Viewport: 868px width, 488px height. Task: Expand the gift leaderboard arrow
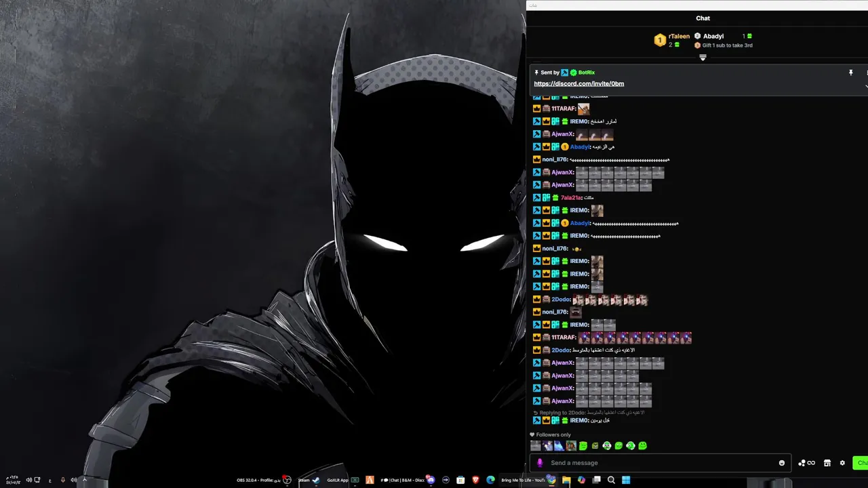click(703, 58)
